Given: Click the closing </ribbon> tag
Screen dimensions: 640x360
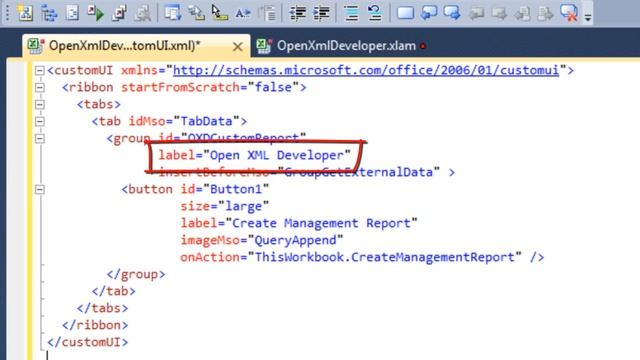Looking at the screenshot, I should point(95,325).
